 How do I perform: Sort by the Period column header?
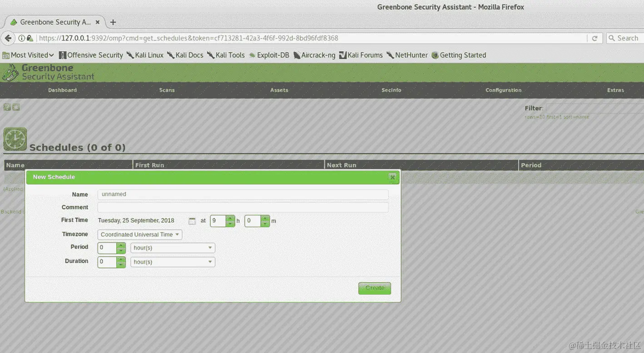click(531, 165)
